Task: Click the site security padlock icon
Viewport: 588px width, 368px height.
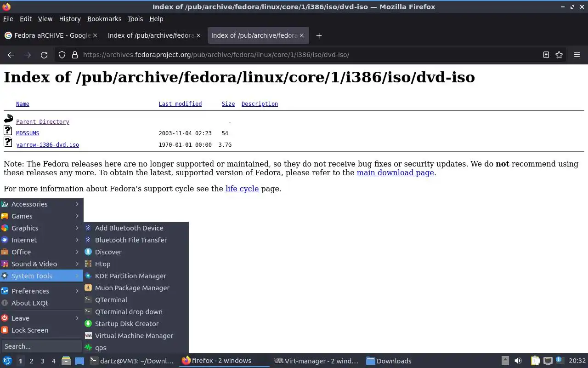Action: click(x=75, y=55)
